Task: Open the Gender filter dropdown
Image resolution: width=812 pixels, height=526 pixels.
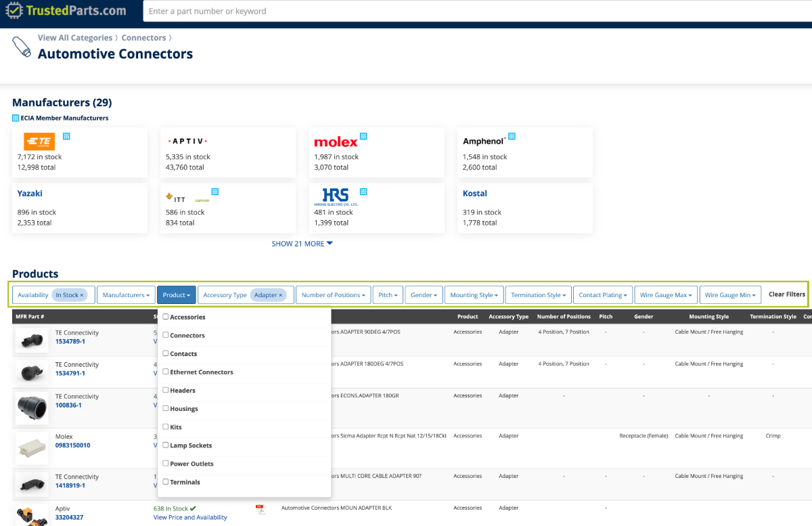Action: point(424,295)
